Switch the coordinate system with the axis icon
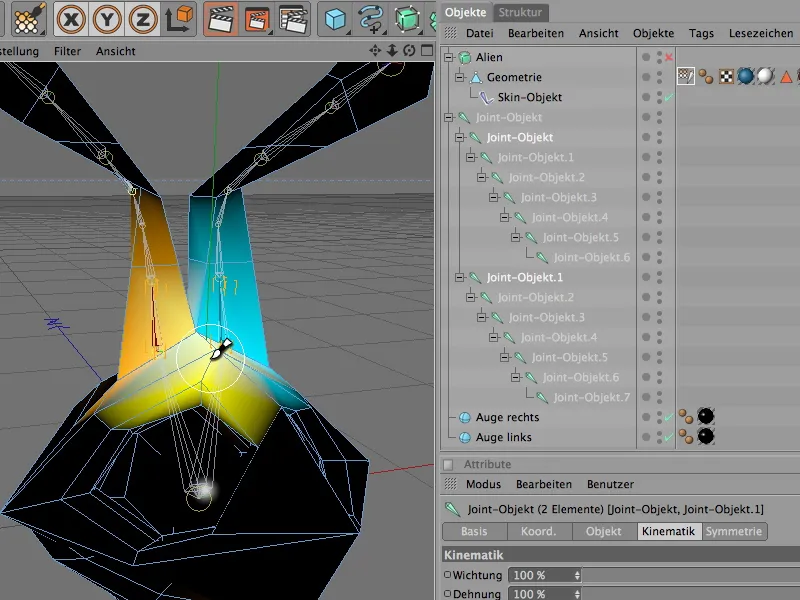This screenshot has width=800, height=600. [x=179, y=19]
